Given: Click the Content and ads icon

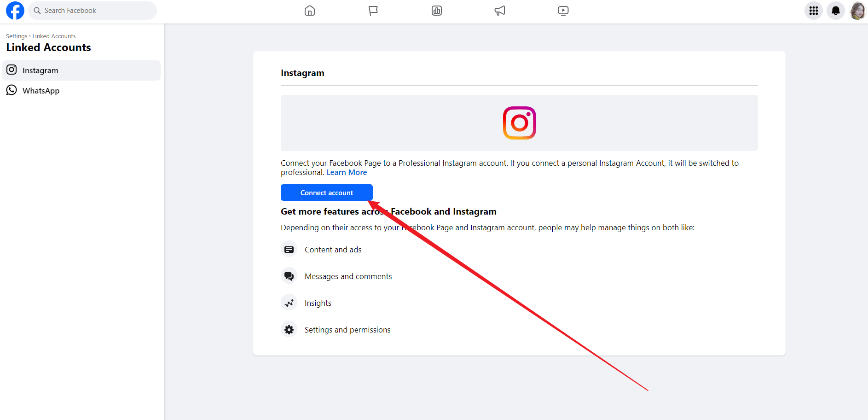Looking at the screenshot, I should (x=289, y=249).
